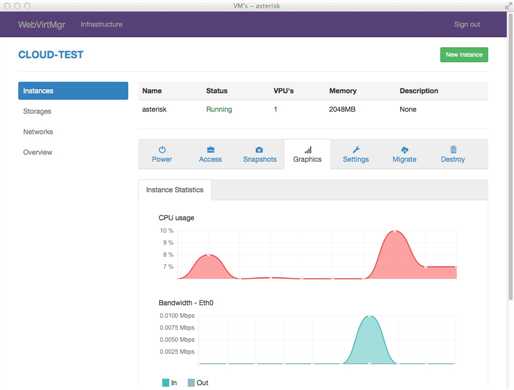Click the tall CPU usage peak

click(x=395, y=254)
